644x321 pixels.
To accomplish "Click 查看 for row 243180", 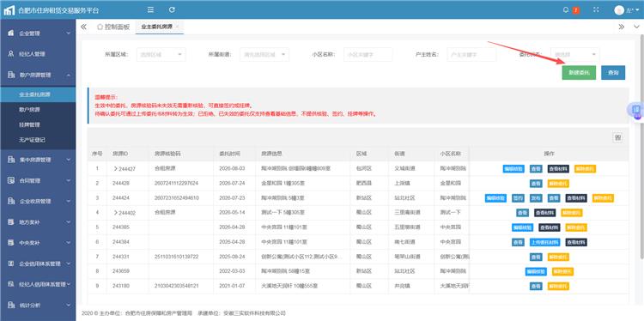I will point(536,286).
